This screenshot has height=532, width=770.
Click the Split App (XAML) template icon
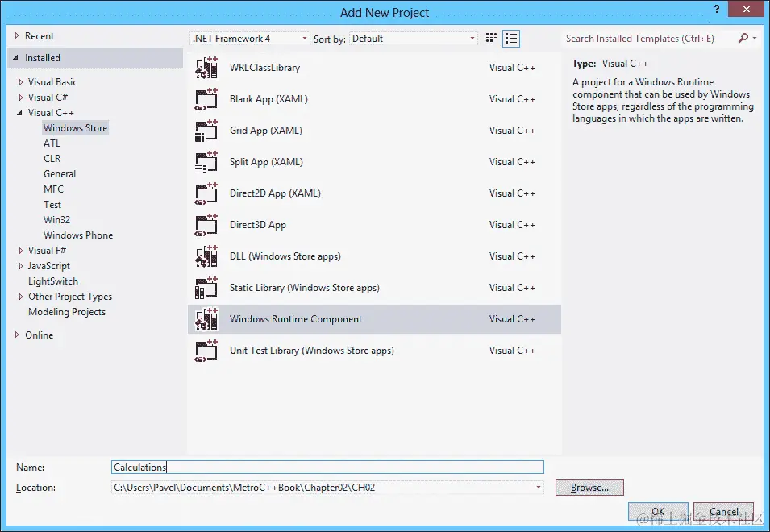click(206, 162)
